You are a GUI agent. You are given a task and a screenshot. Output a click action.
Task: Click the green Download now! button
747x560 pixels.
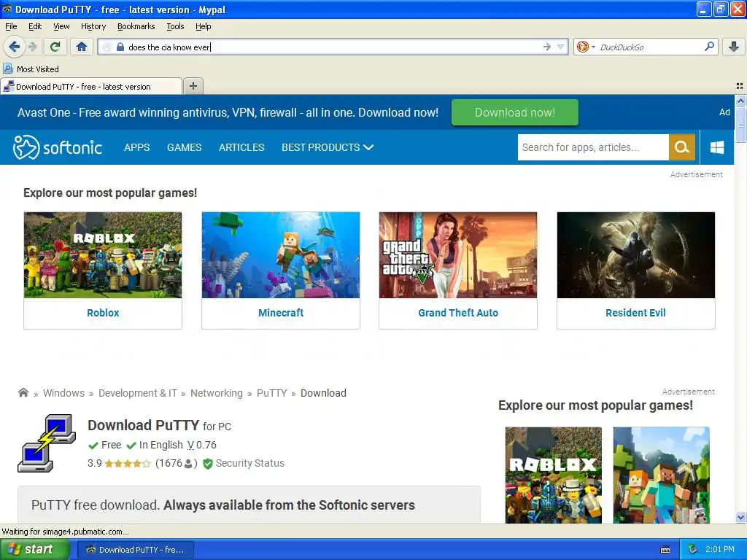click(x=514, y=112)
